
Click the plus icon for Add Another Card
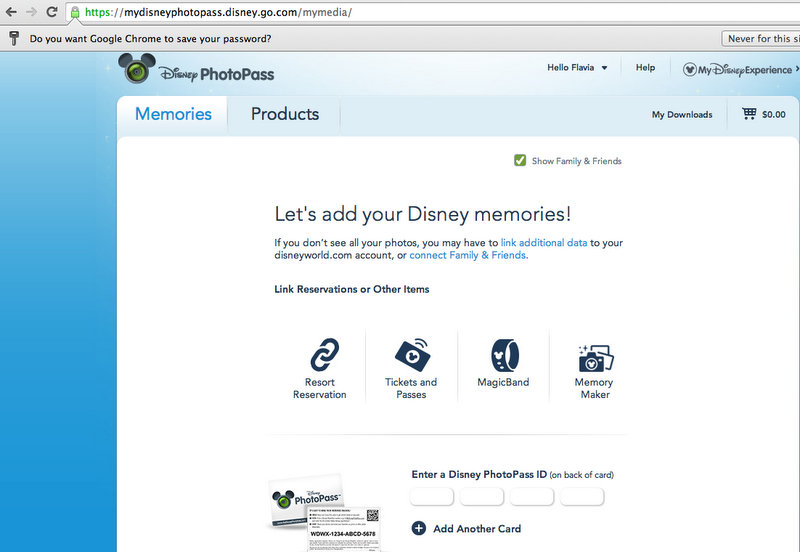[418, 528]
